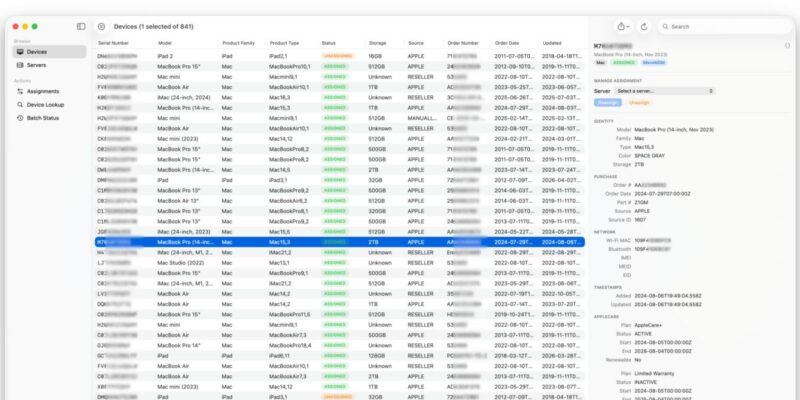The width and height of the screenshot is (800, 400).
Task: Sort by Product Type column header
Action: point(284,43)
